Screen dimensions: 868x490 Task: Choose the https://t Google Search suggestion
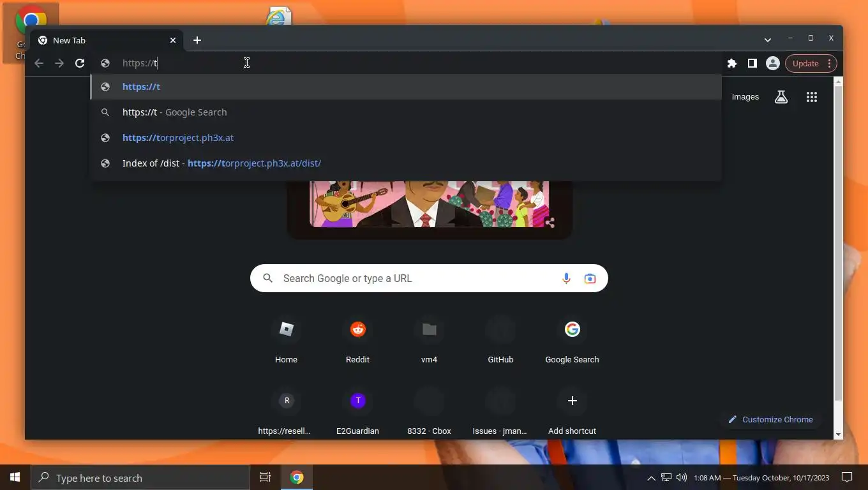click(x=406, y=112)
